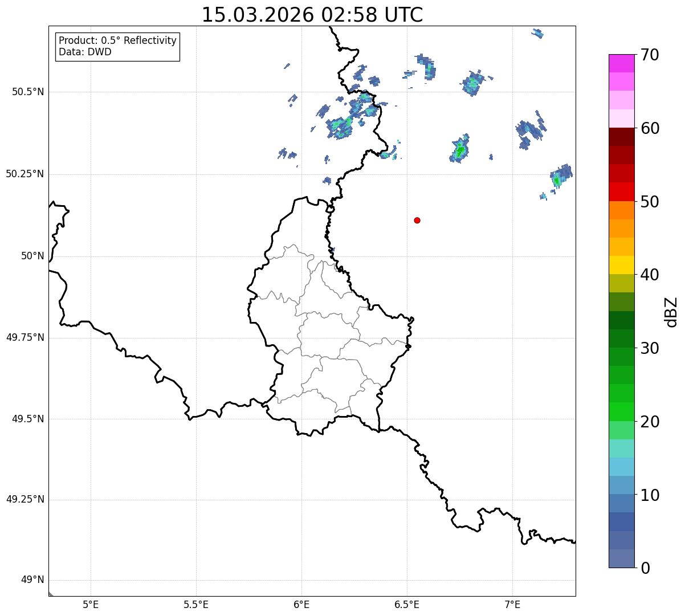Click the orange colorbar swatch below 50
The width and height of the screenshot is (685, 616).
click(622, 210)
